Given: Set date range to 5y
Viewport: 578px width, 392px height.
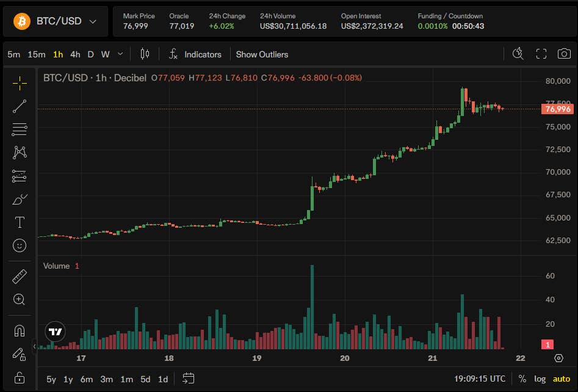Looking at the screenshot, I should click(51, 379).
